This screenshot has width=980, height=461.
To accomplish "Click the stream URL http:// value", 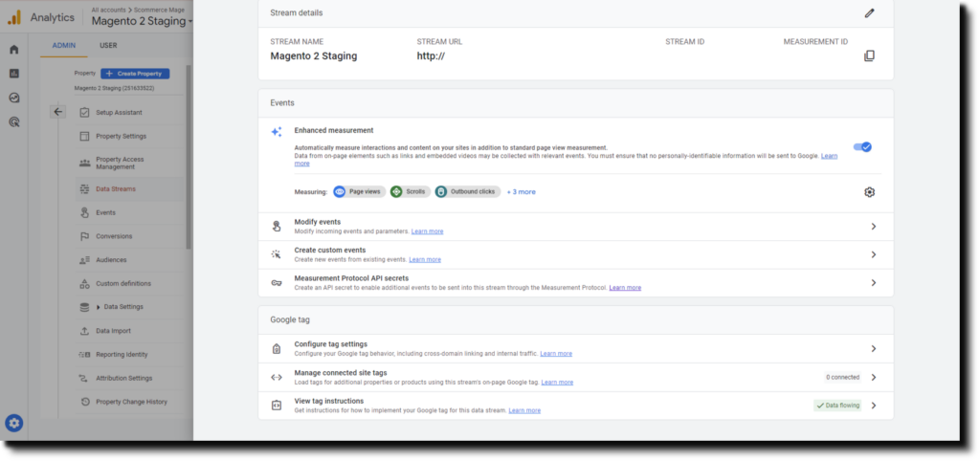I will pos(431,56).
